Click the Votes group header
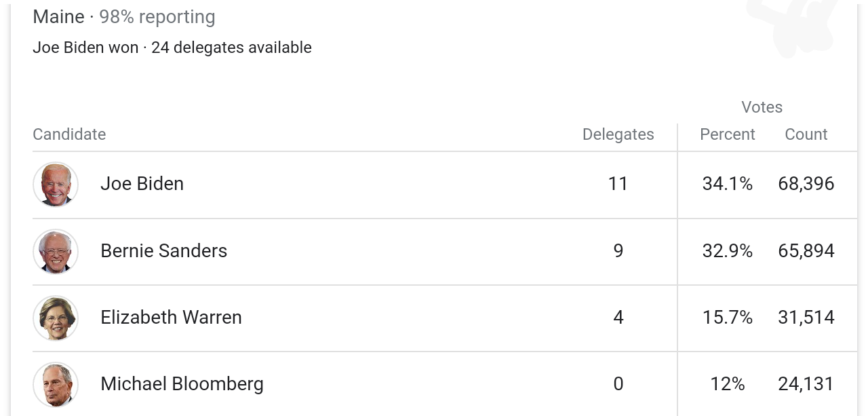Image resolution: width=868 pixels, height=416 pixels. 762,107
